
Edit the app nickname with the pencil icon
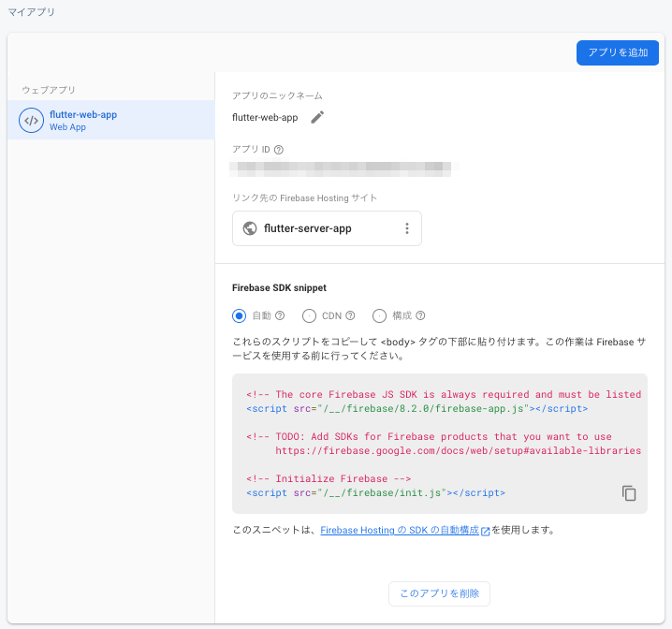click(x=317, y=117)
